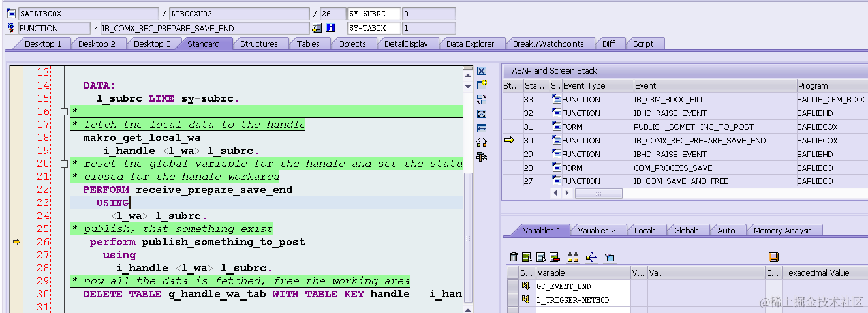Open the Desktop 3 tab

(152, 44)
